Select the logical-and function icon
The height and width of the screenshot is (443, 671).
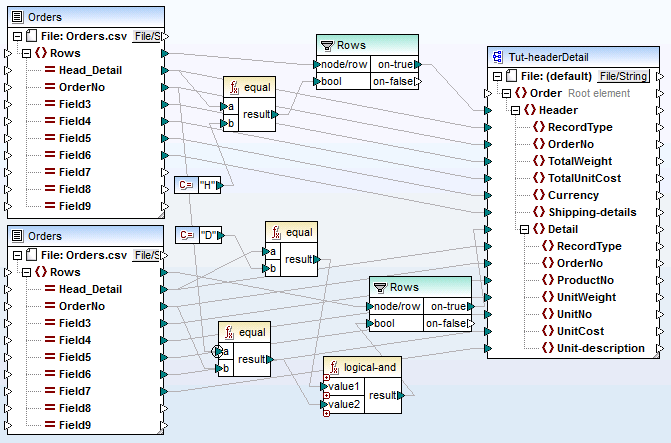pyautogui.click(x=335, y=368)
